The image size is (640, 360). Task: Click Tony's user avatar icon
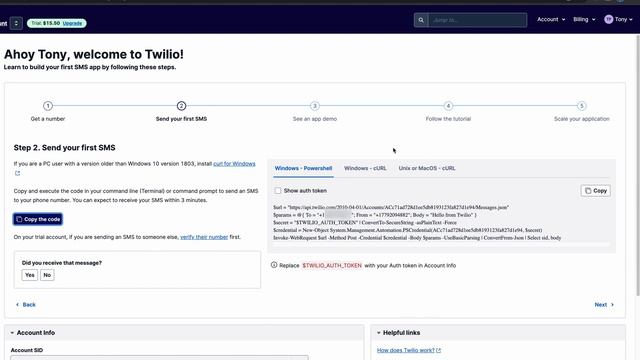pos(609,19)
